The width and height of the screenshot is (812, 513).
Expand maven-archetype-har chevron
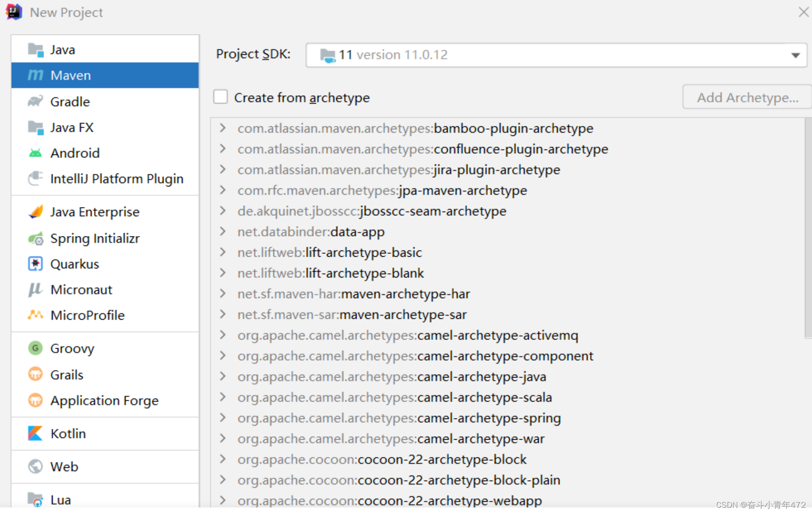(x=223, y=293)
